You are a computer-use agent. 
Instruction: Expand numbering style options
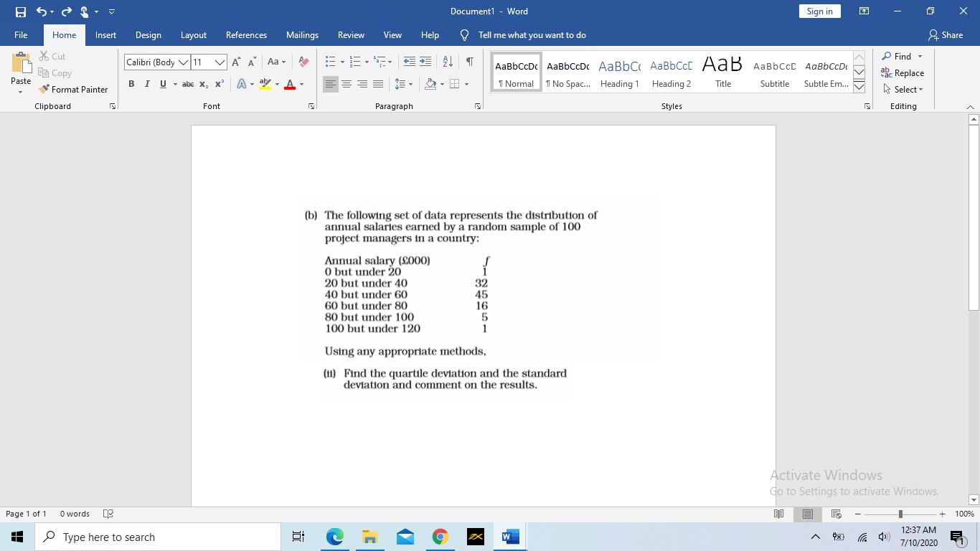point(366,62)
